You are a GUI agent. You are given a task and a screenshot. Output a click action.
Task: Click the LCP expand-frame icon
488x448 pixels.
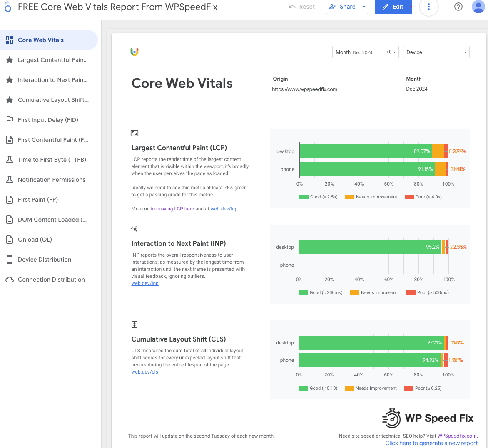click(x=134, y=133)
